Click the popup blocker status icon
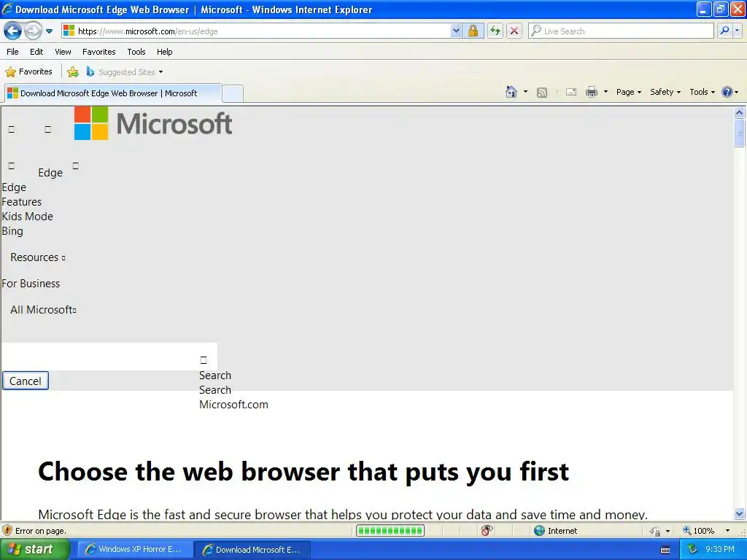747x560 pixels. [x=487, y=531]
